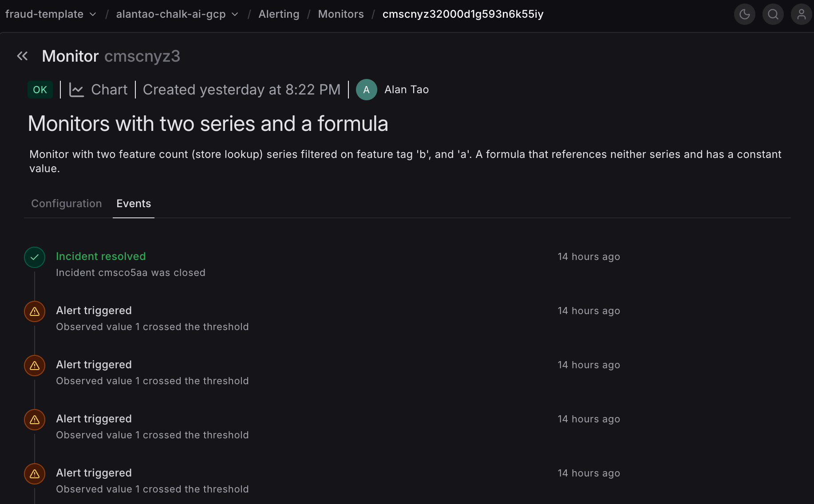The image size is (814, 504).
Task: Click the chart line icon
Action: (76, 90)
